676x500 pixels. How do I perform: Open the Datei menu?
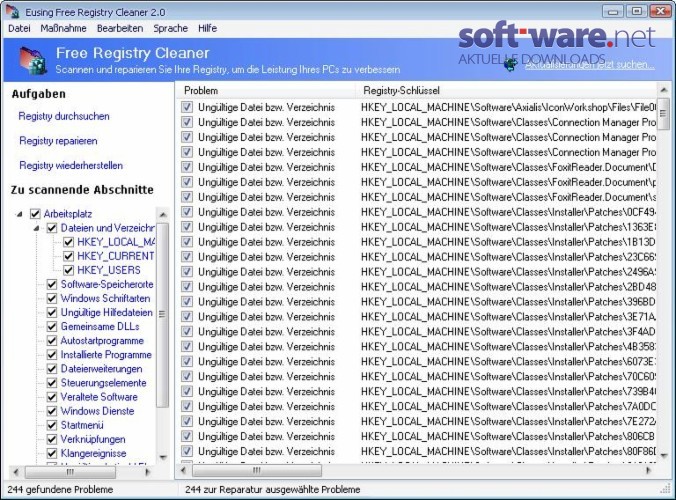(x=19, y=28)
